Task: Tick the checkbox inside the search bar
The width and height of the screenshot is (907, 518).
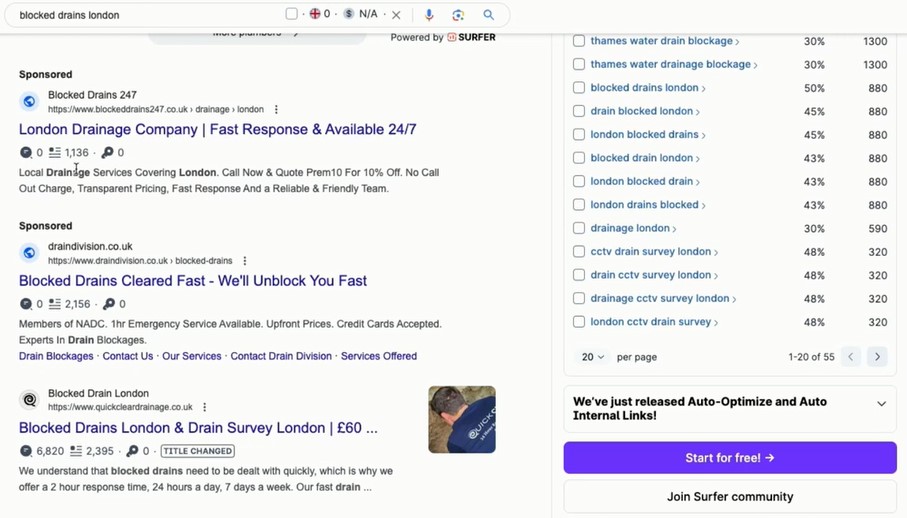Action: [292, 14]
